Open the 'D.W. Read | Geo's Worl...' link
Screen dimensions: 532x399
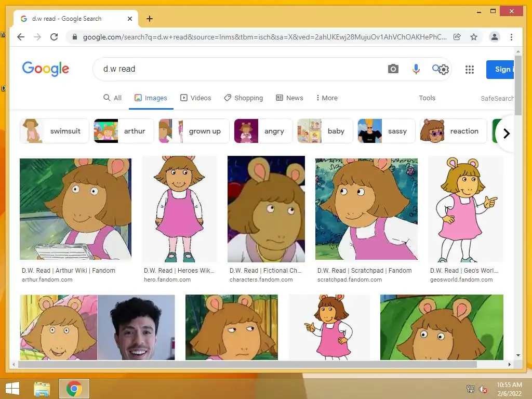pyautogui.click(x=464, y=270)
